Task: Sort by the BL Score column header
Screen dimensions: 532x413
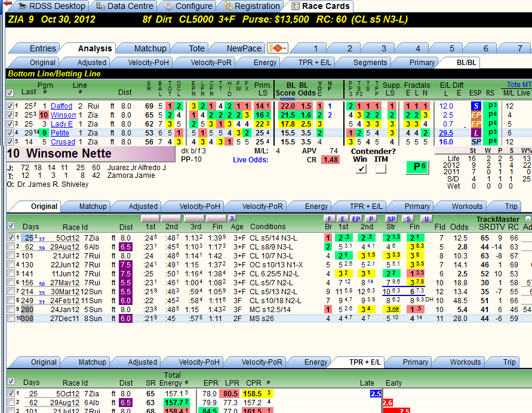Action: [285, 89]
